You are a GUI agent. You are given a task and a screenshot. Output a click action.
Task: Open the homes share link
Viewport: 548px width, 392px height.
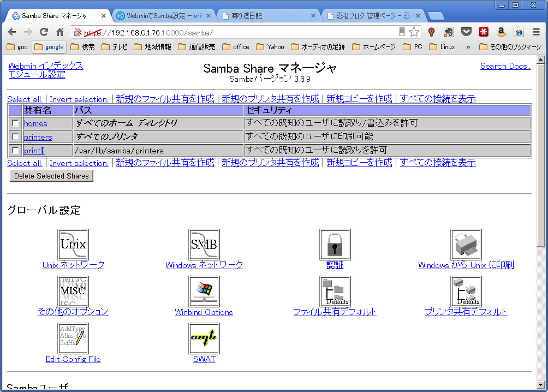coord(35,123)
